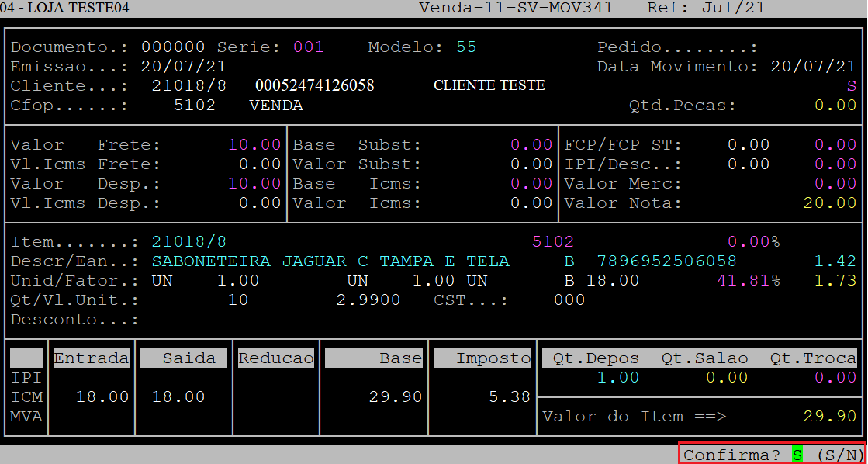Click the VENDA Cfop description
868x464 pixels.
276,106
